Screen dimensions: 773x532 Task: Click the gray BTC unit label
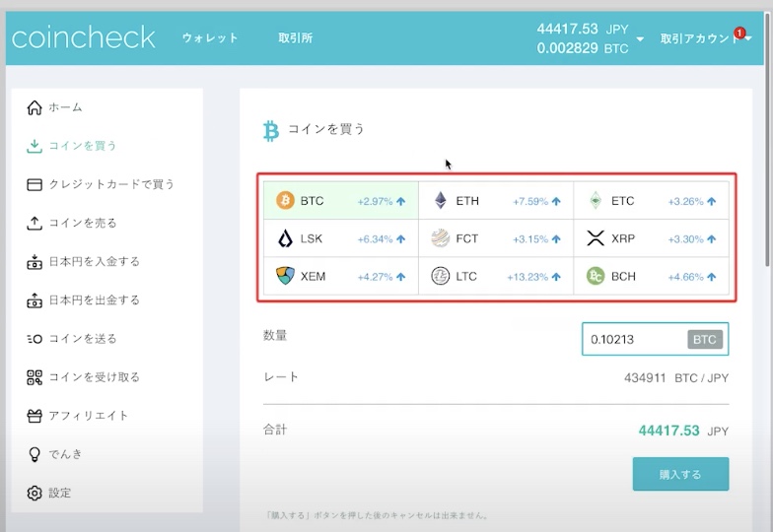[x=704, y=339]
